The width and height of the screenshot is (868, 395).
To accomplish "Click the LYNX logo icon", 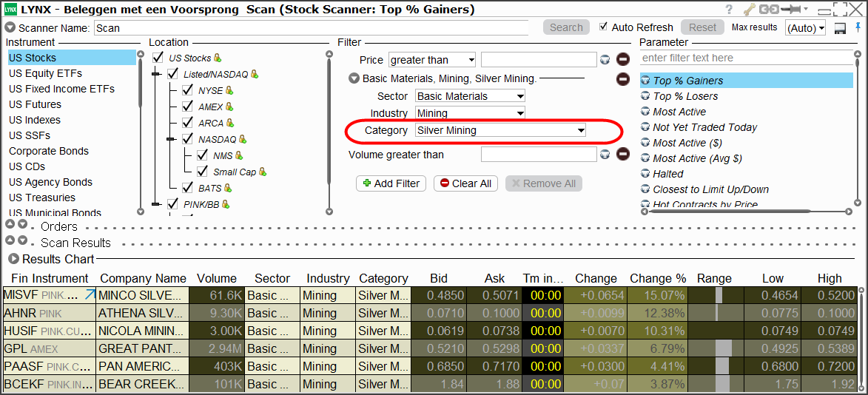I will (10, 10).
